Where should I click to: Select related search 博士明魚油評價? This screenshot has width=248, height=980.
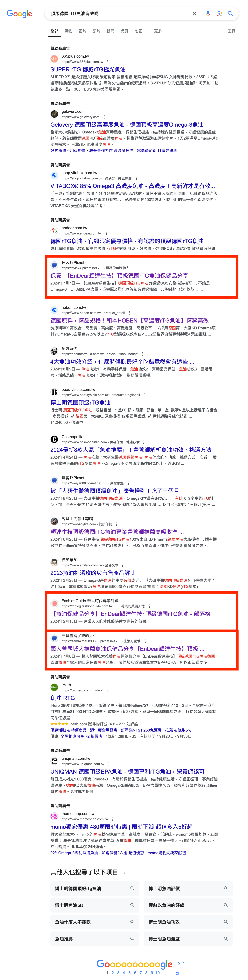click(x=188, y=888)
